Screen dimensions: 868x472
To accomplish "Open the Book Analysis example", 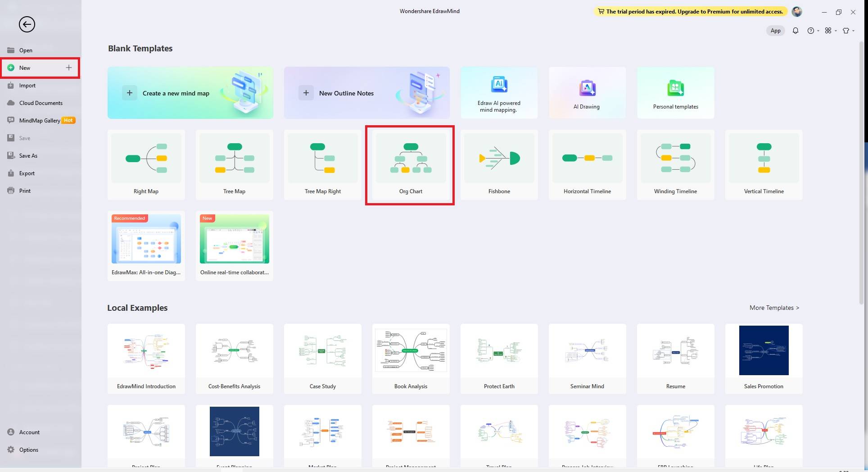I will coord(411,359).
